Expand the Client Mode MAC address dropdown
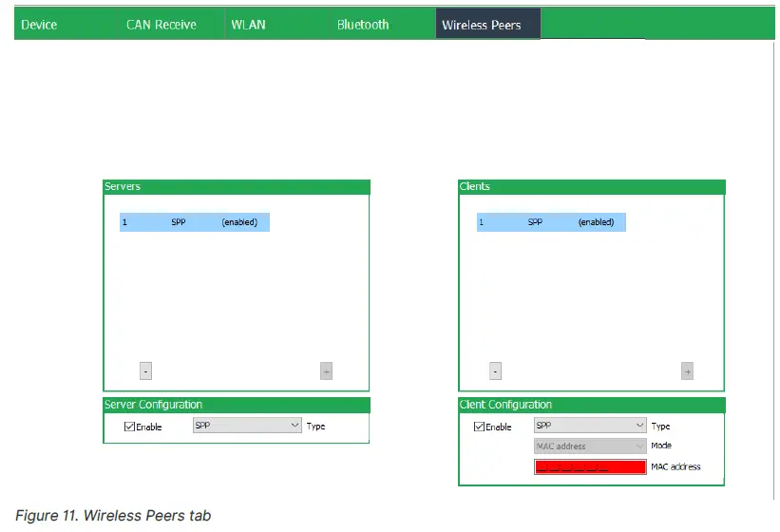 (x=590, y=446)
